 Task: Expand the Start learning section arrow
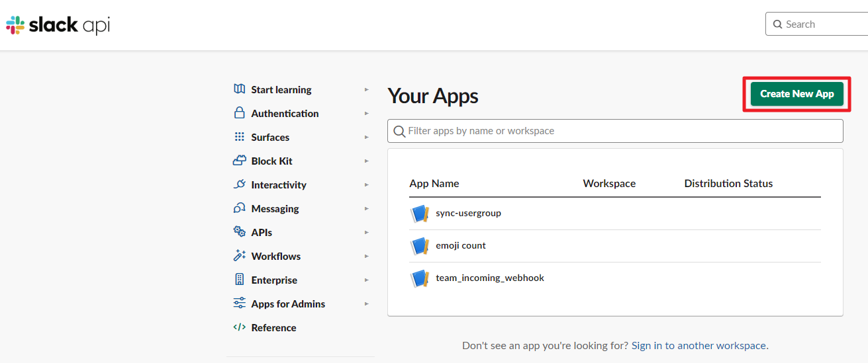[x=367, y=89]
